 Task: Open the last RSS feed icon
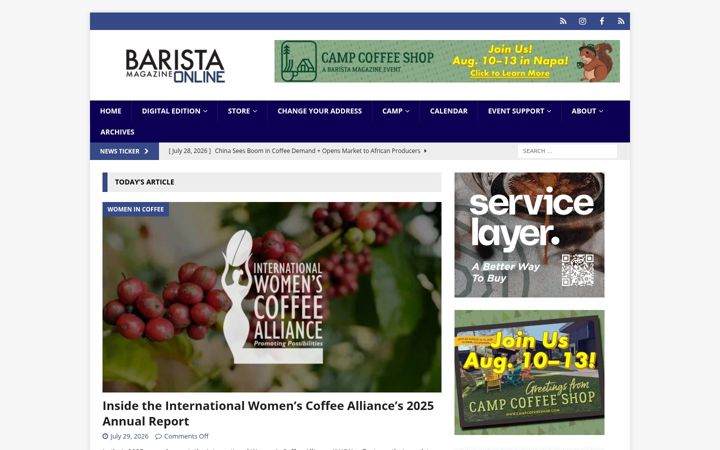tap(621, 21)
